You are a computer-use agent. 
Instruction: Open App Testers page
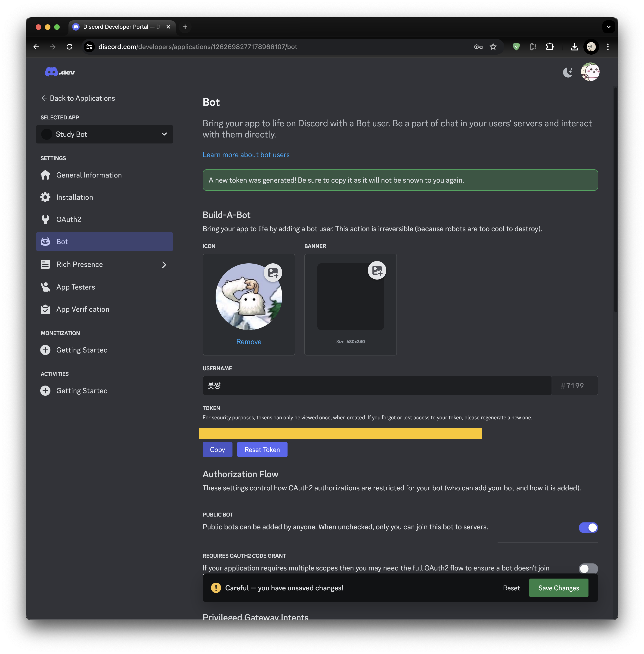tap(105, 287)
